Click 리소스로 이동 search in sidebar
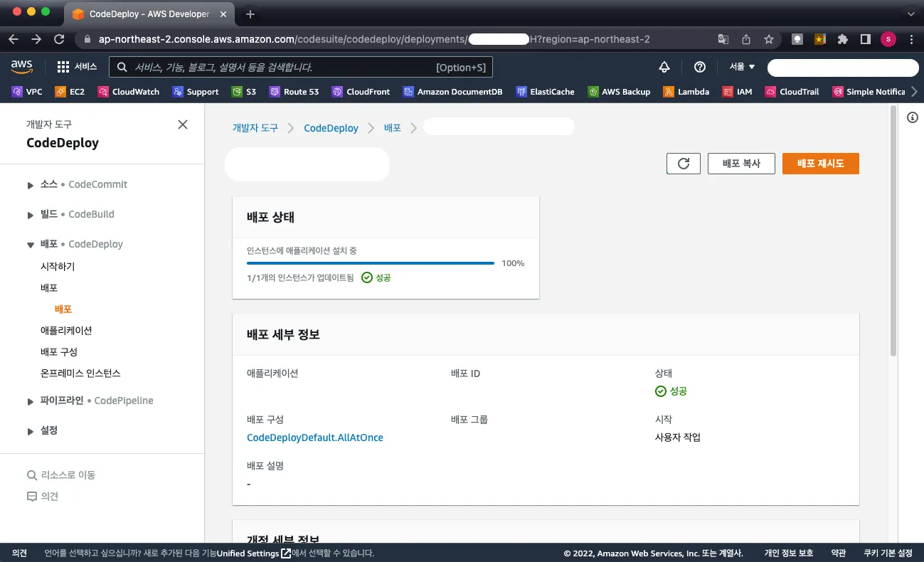Image resolution: width=924 pixels, height=562 pixels. click(x=61, y=474)
